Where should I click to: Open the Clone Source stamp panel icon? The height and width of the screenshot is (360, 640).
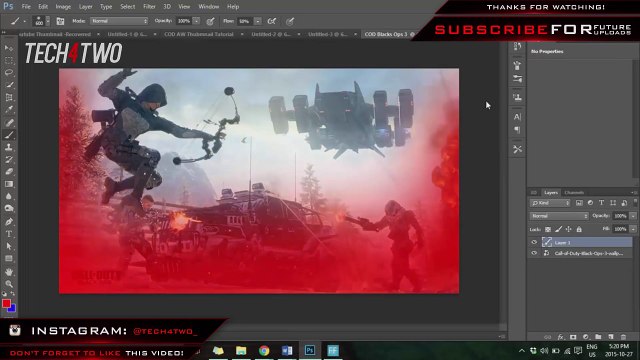(x=517, y=98)
